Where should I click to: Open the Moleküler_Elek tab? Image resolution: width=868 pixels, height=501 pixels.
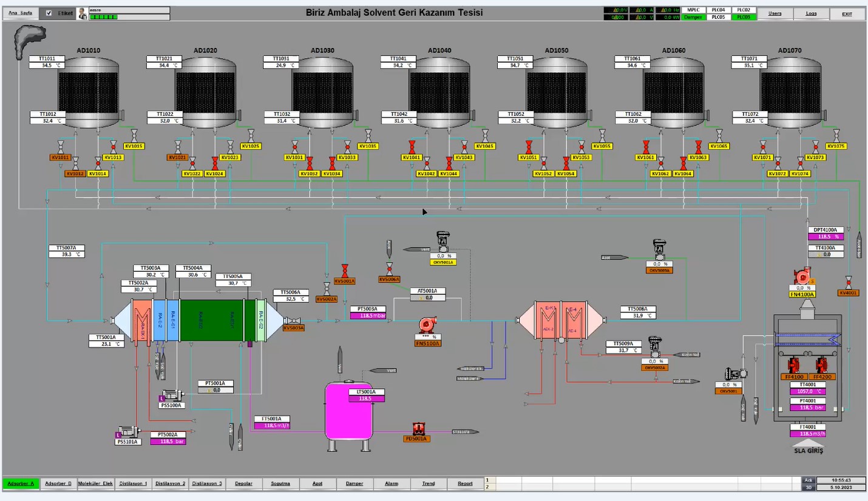(x=96, y=483)
